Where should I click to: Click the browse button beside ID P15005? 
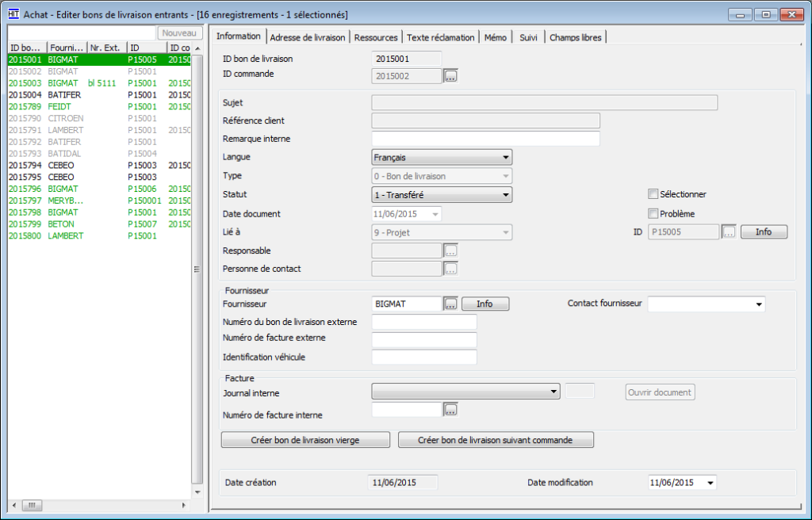tap(729, 232)
